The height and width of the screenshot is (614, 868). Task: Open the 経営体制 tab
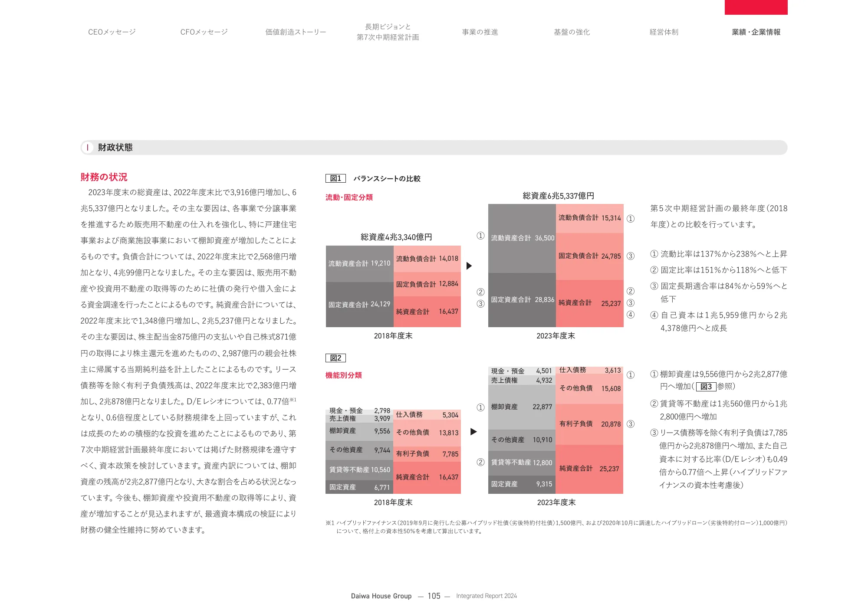tap(664, 32)
